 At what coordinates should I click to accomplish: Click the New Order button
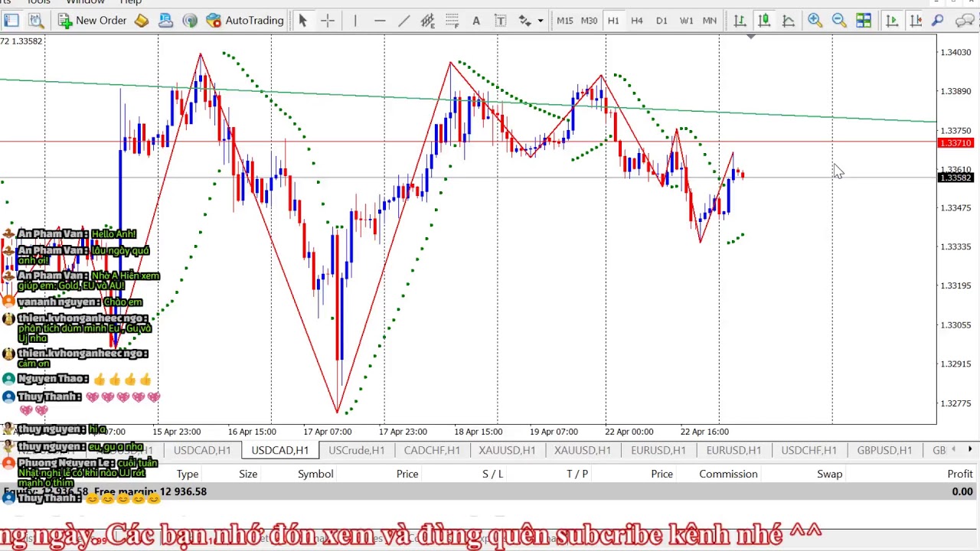point(92,21)
